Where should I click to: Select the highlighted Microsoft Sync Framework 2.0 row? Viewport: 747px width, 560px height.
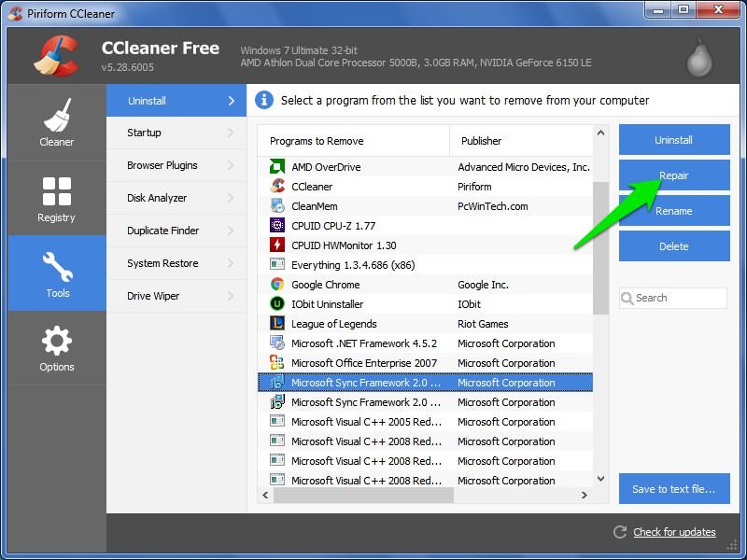click(426, 383)
